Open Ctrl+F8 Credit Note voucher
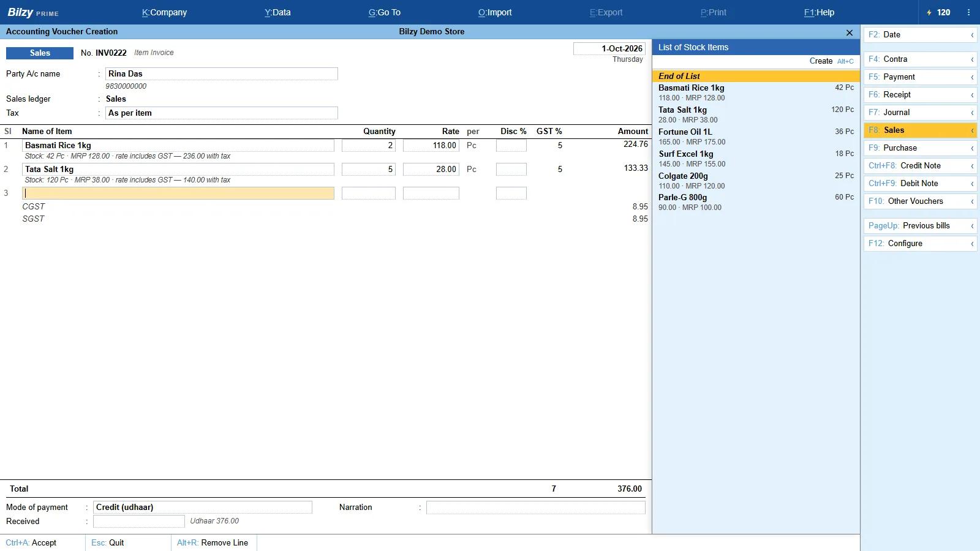This screenshot has height=551, width=980. point(920,166)
